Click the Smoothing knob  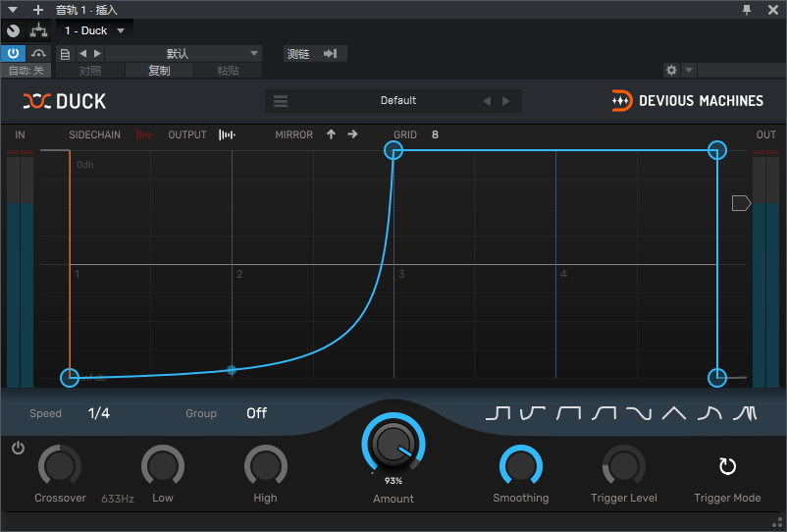coord(521,466)
